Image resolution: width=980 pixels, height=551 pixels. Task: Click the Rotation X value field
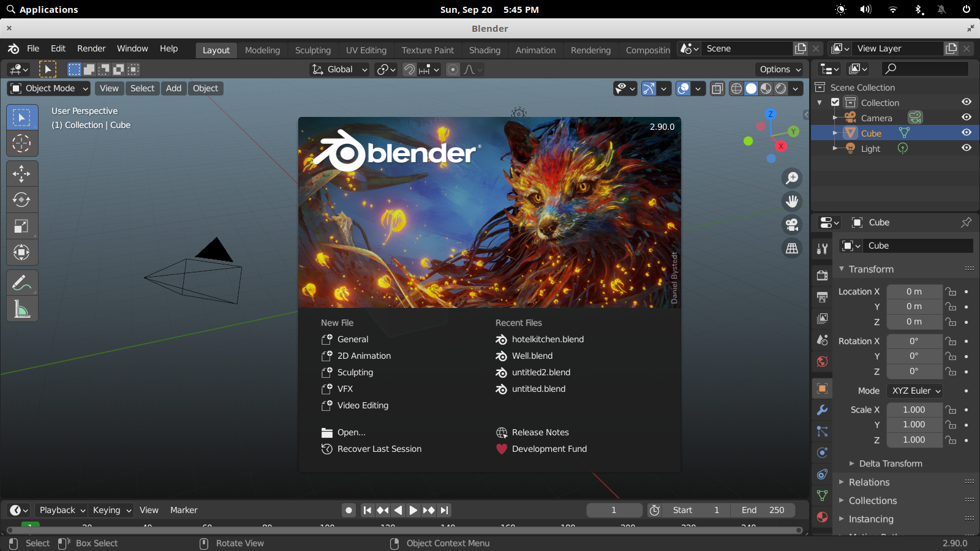914,341
